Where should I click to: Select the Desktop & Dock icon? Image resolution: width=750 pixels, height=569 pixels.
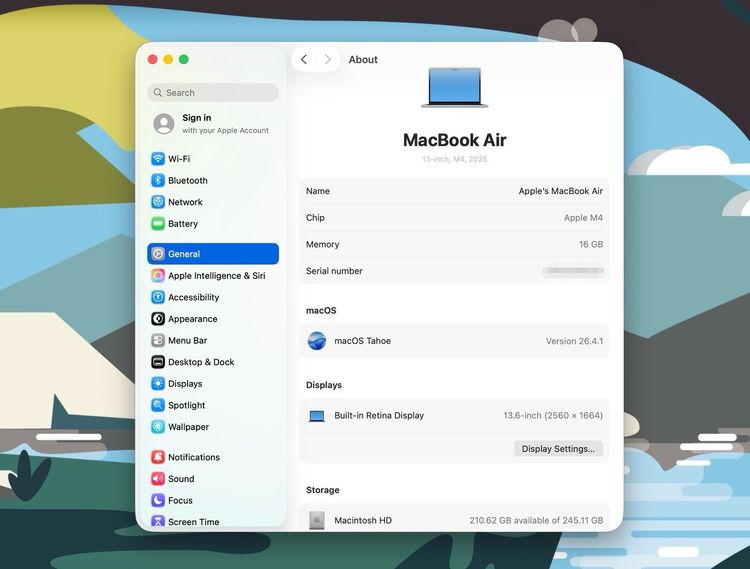pyautogui.click(x=158, y=362)
